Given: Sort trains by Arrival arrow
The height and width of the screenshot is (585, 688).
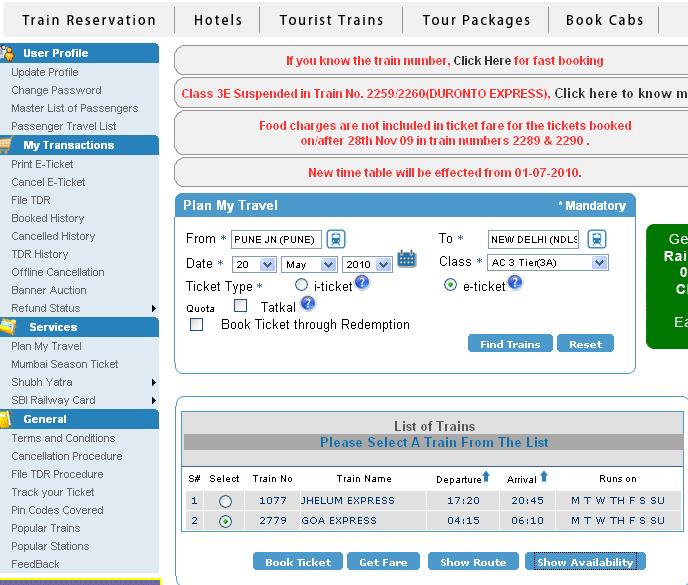Looking at the screenshot, I should pos(544,476).
